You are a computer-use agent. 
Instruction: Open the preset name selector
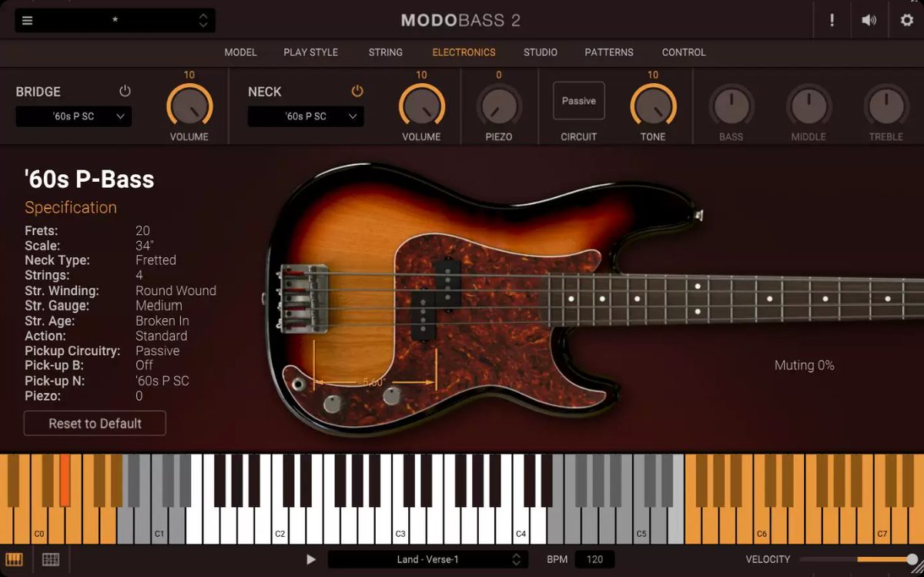click(115, 21)
